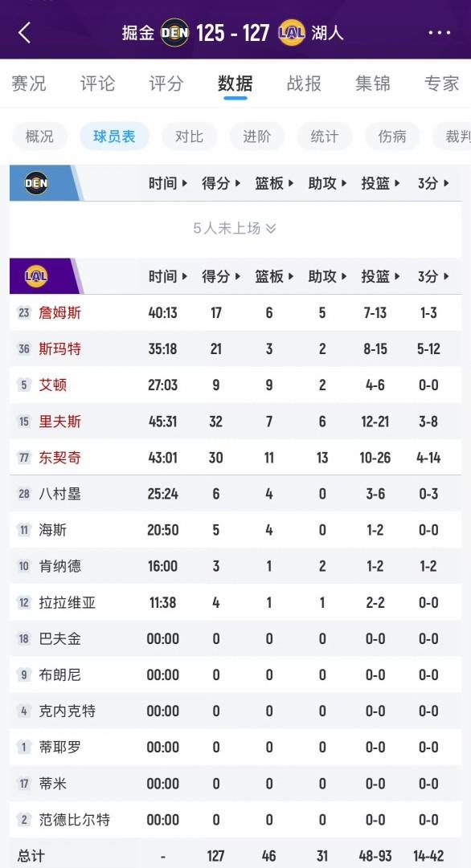Open the more options menu (three dots)

[440, 33]
